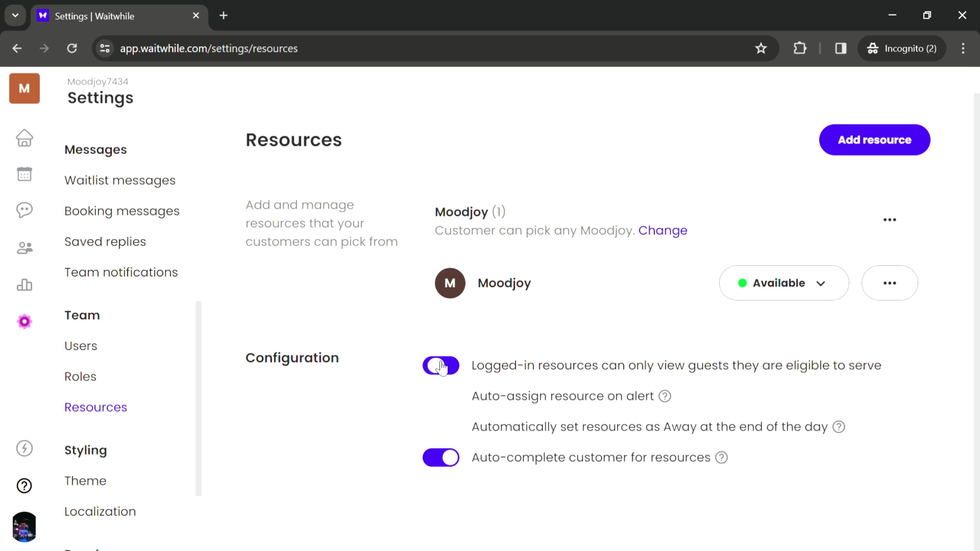
Task: Go forward in browser history
Action: click(x=44, y=48)
